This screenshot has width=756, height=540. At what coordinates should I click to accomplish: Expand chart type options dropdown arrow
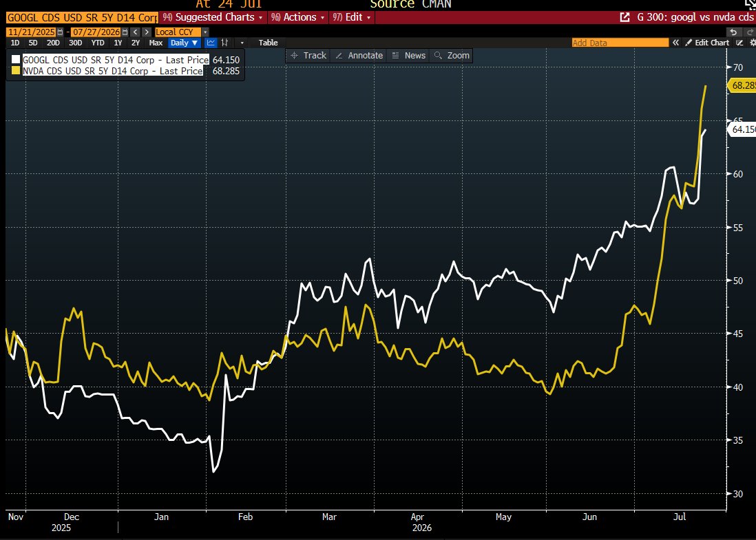pos(242,43)
